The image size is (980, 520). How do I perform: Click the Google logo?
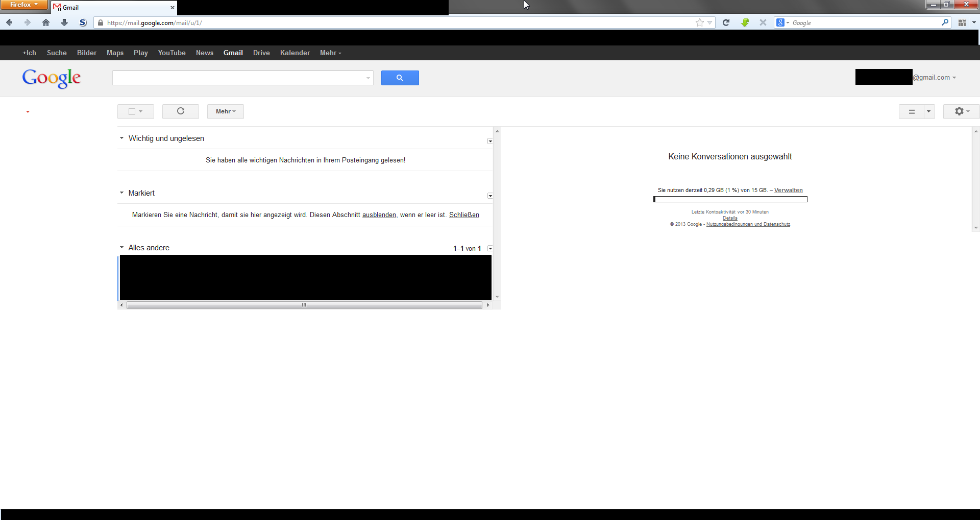[x=52, y=78]
